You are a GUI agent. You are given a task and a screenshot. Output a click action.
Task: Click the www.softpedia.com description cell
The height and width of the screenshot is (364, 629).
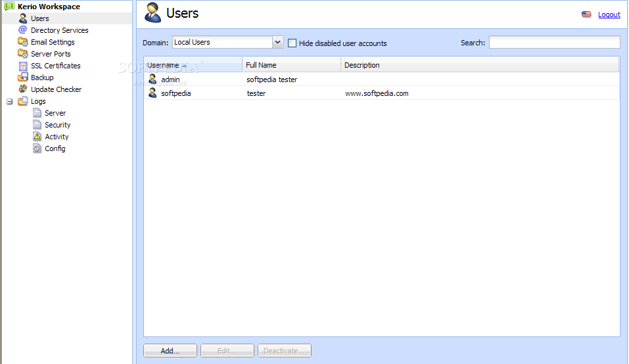[x=377, y=93]
